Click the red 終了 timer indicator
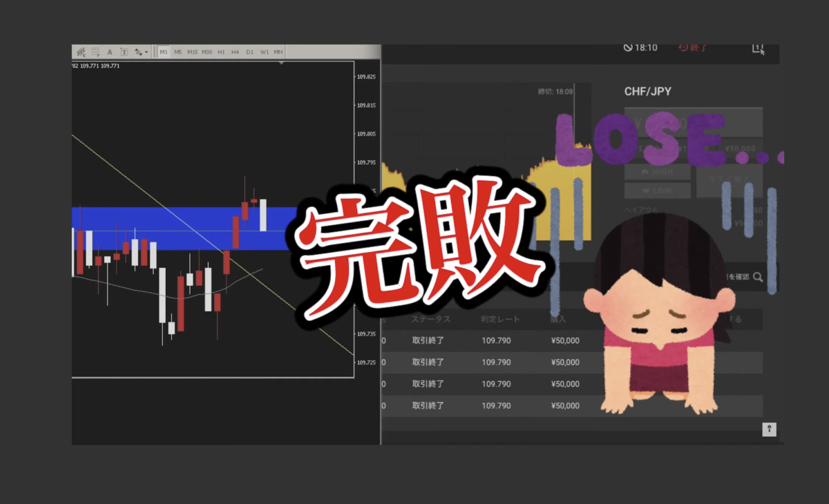This screenshot has height=504, width=829. pos(693,48)
